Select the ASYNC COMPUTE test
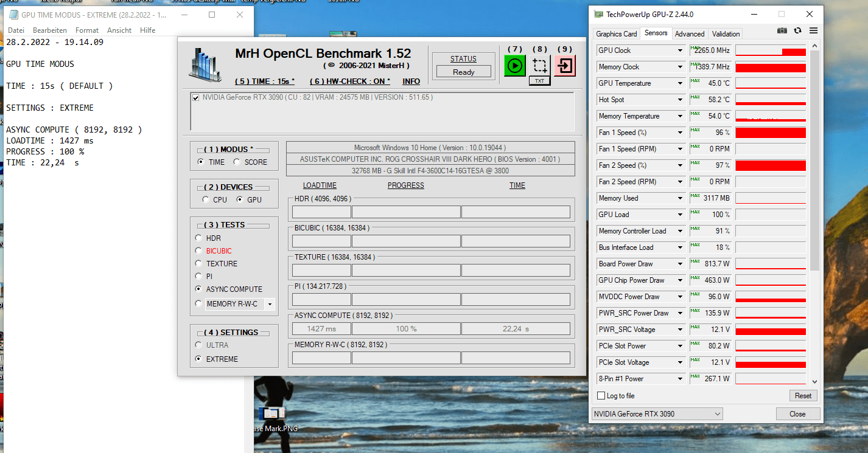The image size is (868, 453). [198, 289]
